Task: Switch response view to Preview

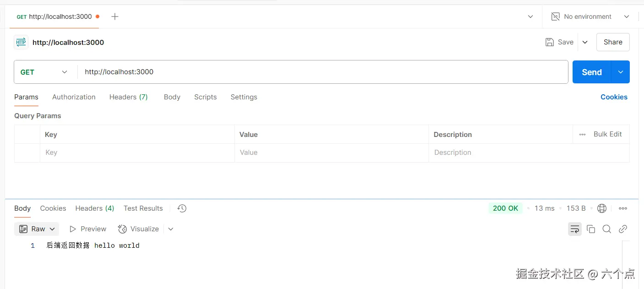Action: pos(88,229)
